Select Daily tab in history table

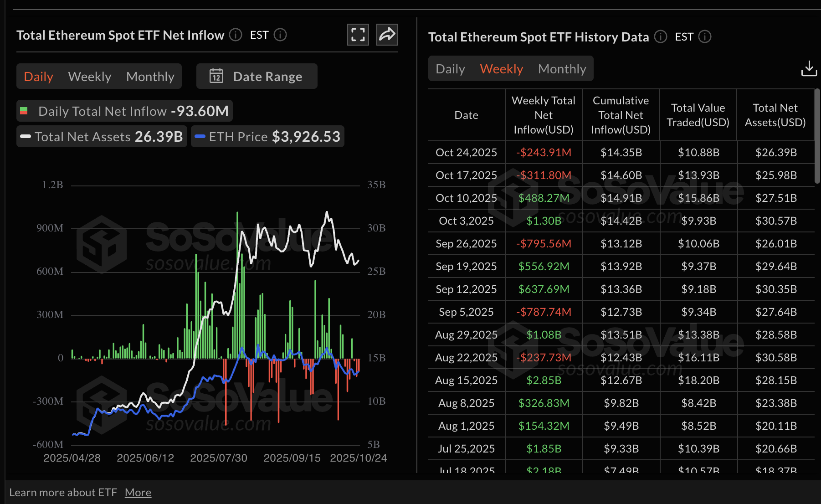pos(450,69)
